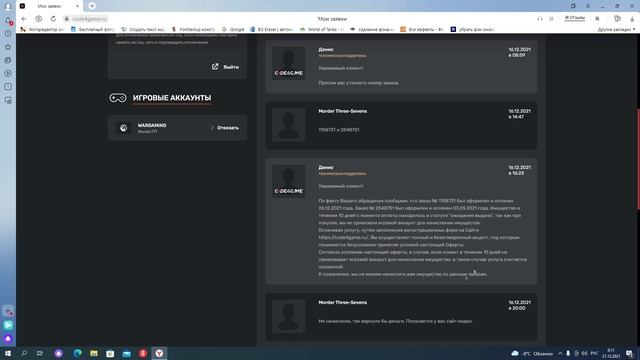Screen dimensions: 640x360
Task: Open favorites star icon in sidebar
Action: click(8, 47)
